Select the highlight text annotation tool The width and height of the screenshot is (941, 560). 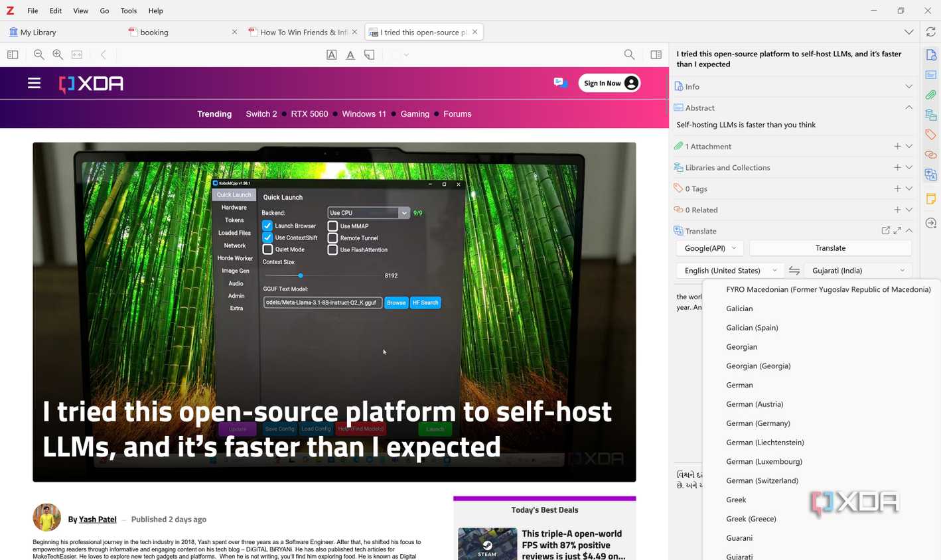coord(332,55)
